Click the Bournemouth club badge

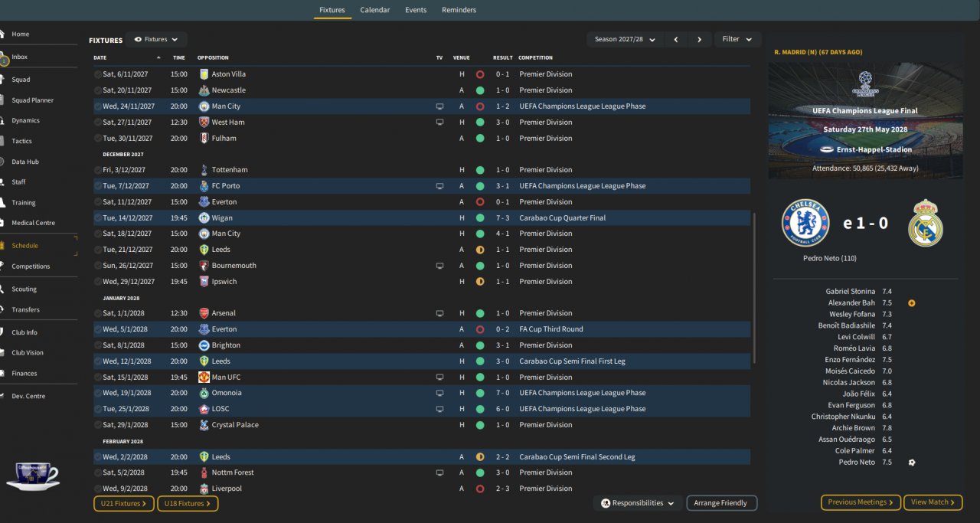pos(204,266)
